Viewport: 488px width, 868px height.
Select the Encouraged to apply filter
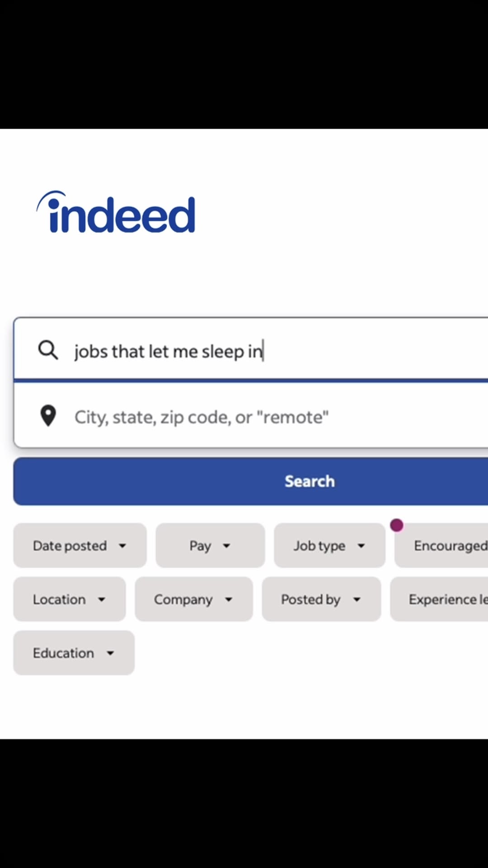tap(441, 545)
